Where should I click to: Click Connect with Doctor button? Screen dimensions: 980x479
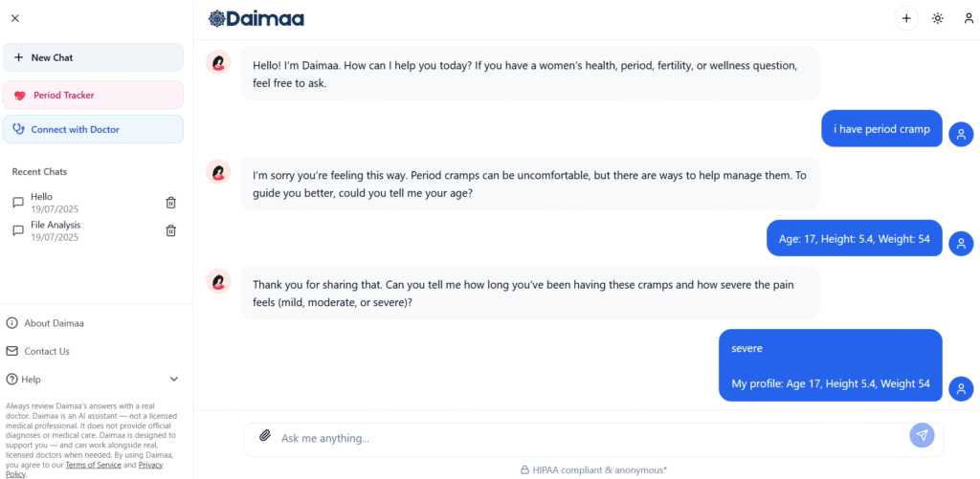pos(93,129)
